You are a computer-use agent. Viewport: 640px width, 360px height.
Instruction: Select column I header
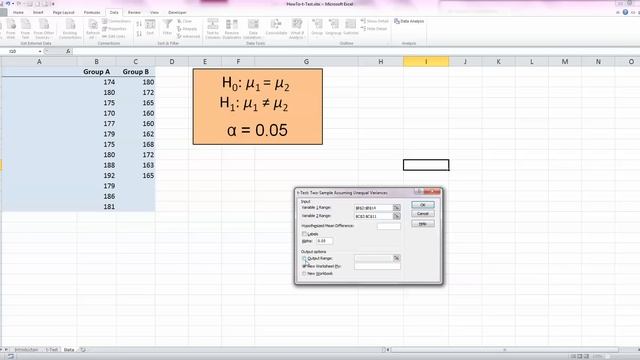pyautogui.click(x=426, y=62)
